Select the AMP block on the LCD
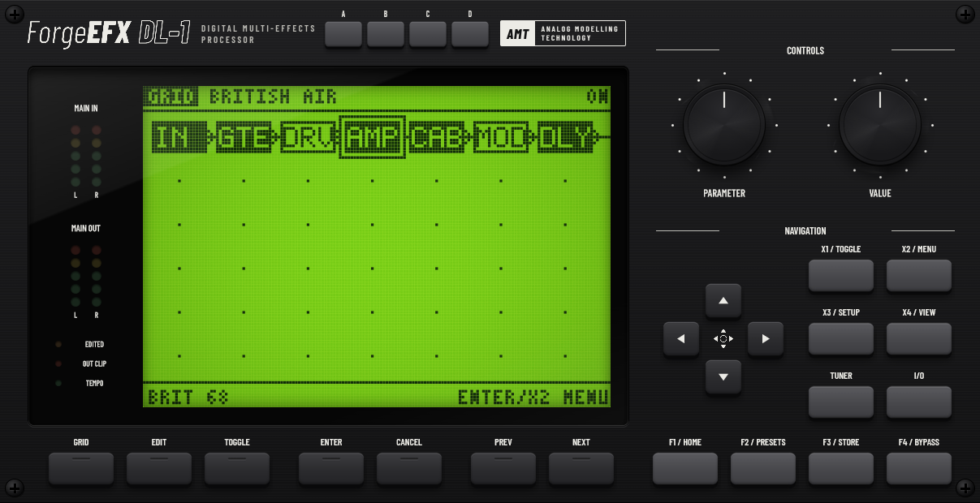This screenshot has width=980, height=503. [x=373, y=138]
